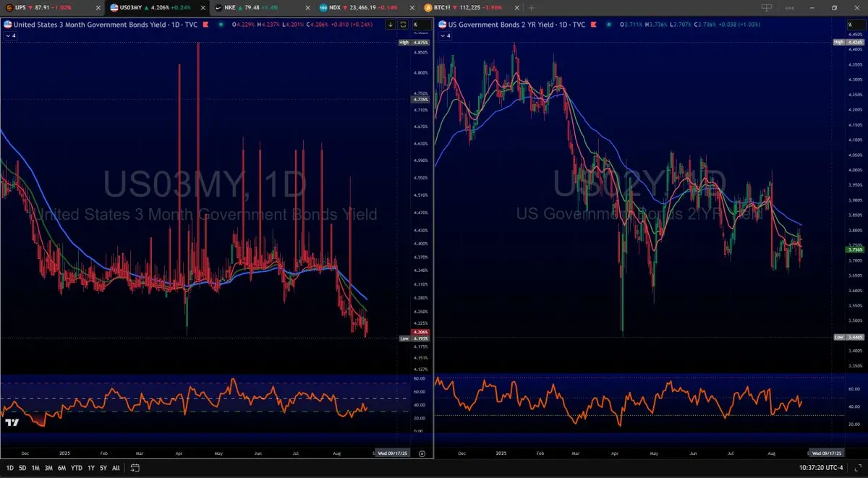Select the All time range

click(116, 468)
